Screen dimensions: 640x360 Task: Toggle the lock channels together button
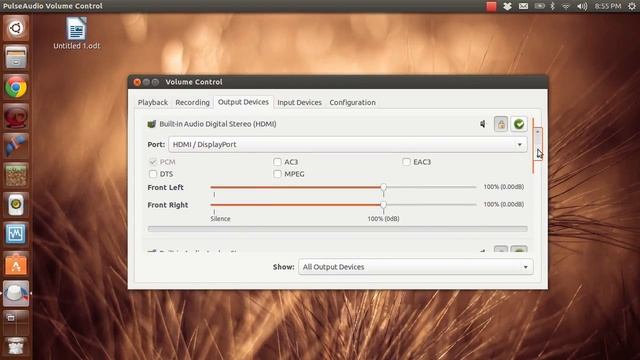point(501,124)
